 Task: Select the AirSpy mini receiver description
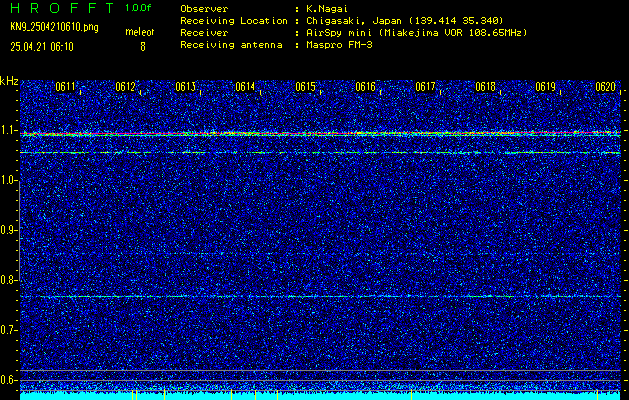pos(416,33)
